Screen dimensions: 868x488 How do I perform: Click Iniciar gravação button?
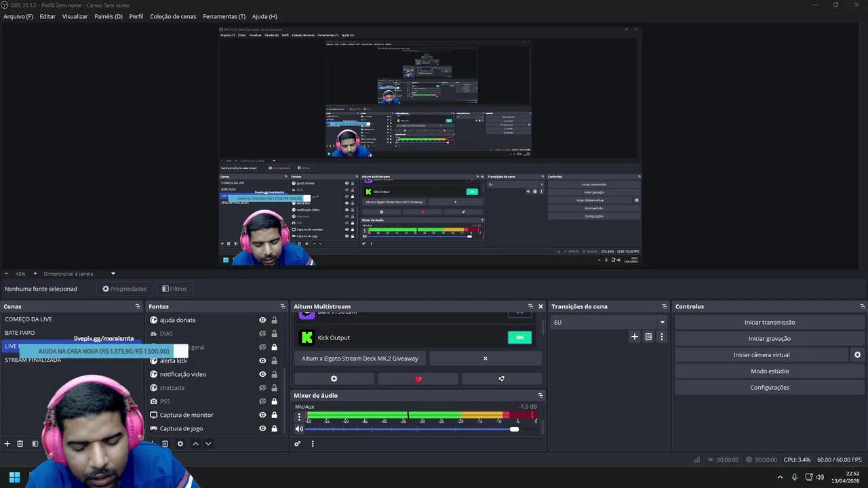tap(770, 338)
